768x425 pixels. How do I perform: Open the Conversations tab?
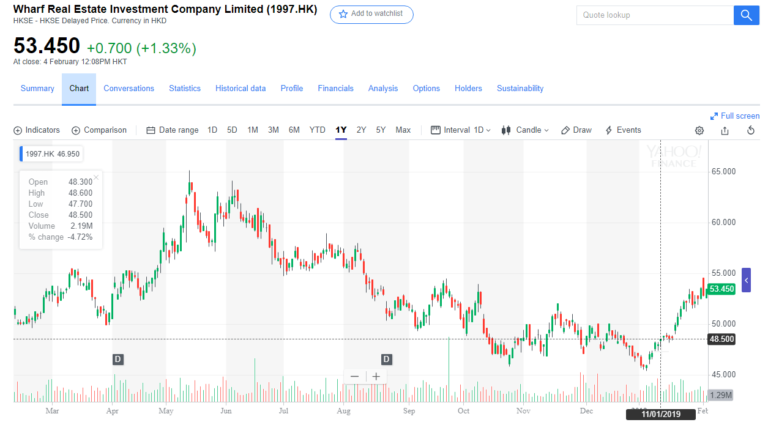(x=129, y=88)
